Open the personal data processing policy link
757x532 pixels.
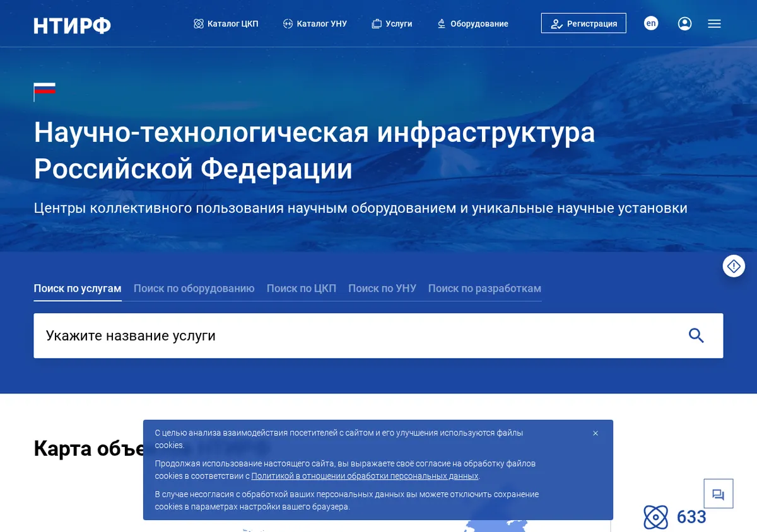[x=365, y=476]
